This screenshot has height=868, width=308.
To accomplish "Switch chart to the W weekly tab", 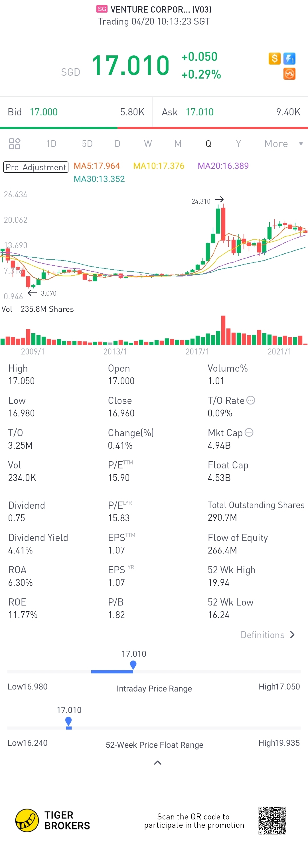I will point(148,144).
